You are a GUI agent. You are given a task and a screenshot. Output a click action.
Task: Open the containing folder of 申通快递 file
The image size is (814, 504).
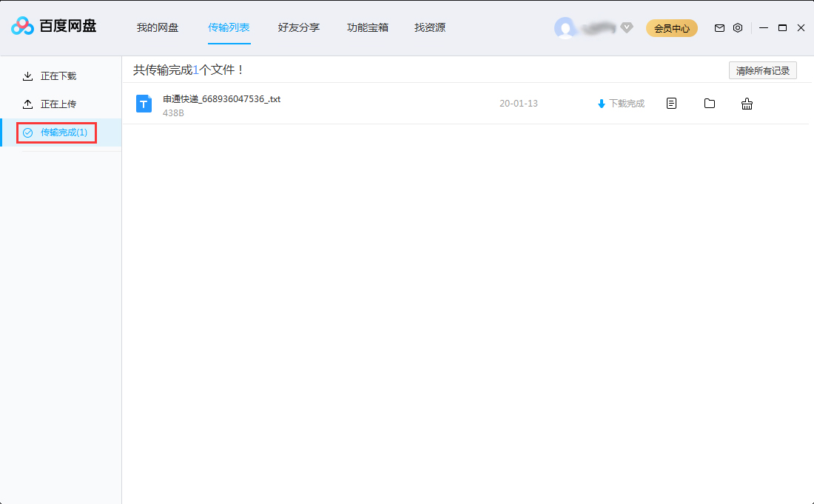tap(709, 103)
